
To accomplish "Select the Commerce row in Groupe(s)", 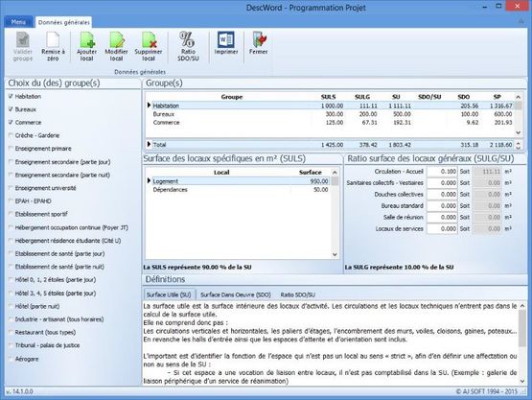I will point(331,122).
